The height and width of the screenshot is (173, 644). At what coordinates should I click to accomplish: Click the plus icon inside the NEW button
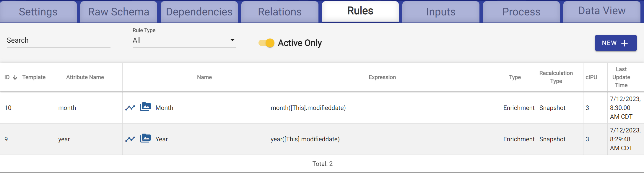coord(624,43)
